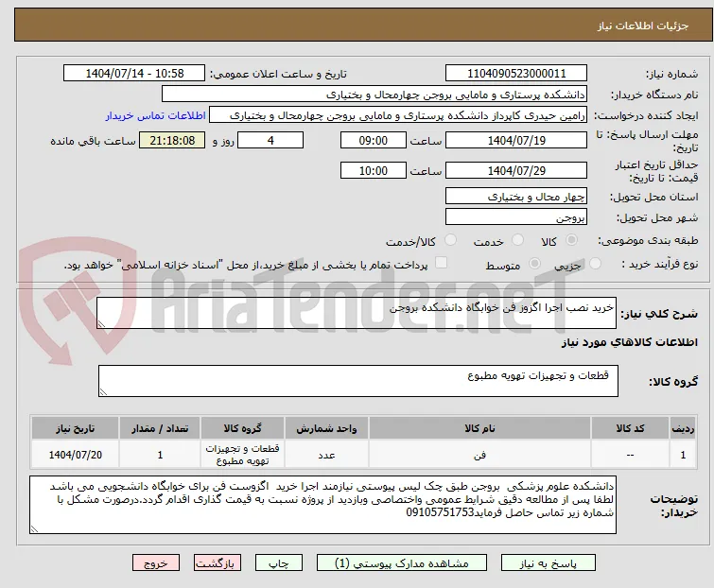Click the چاپ print button

(x=279, y=563)
